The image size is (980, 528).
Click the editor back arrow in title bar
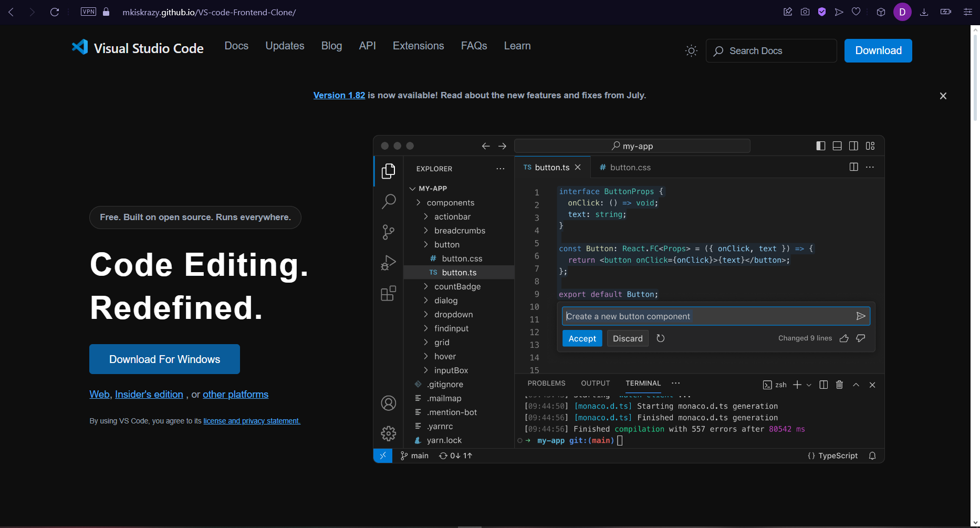point(486,146)
